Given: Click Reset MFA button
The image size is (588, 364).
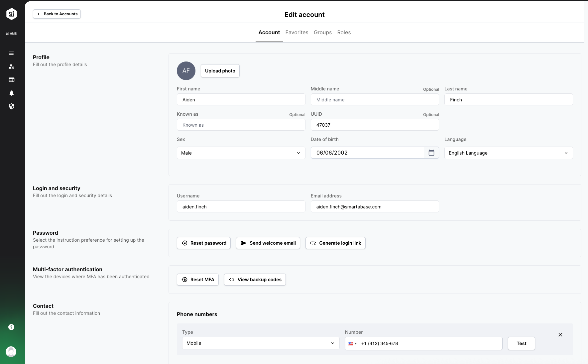Looking at the screenshot, I should 198,280.
